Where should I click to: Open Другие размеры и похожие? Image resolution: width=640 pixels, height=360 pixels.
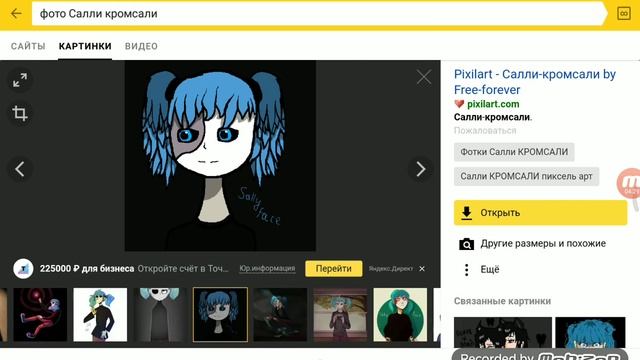point(543,244)
